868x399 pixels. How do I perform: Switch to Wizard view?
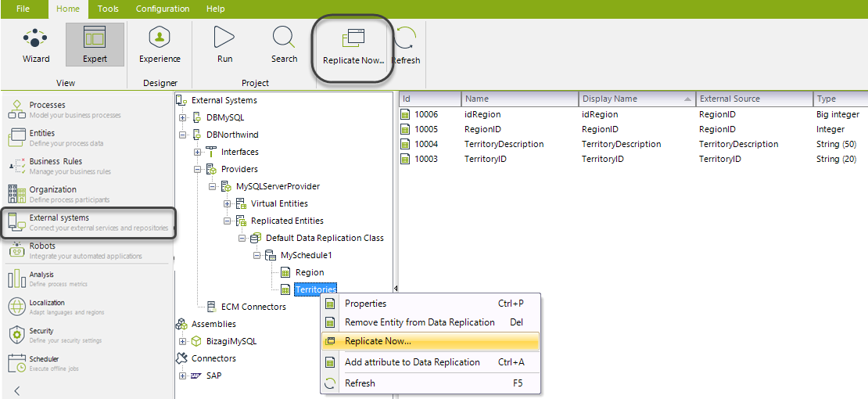point(35,45)
